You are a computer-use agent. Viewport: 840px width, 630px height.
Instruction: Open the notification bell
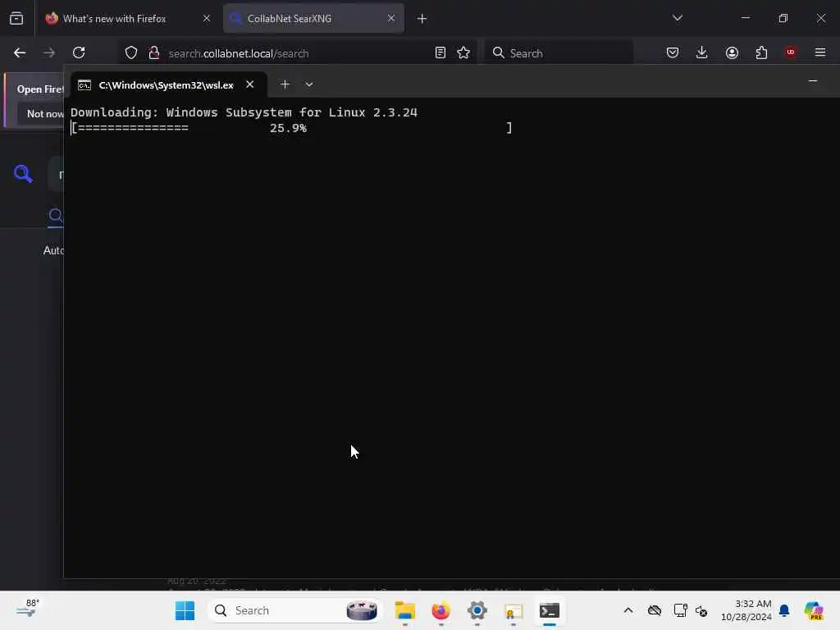point(784,610)
